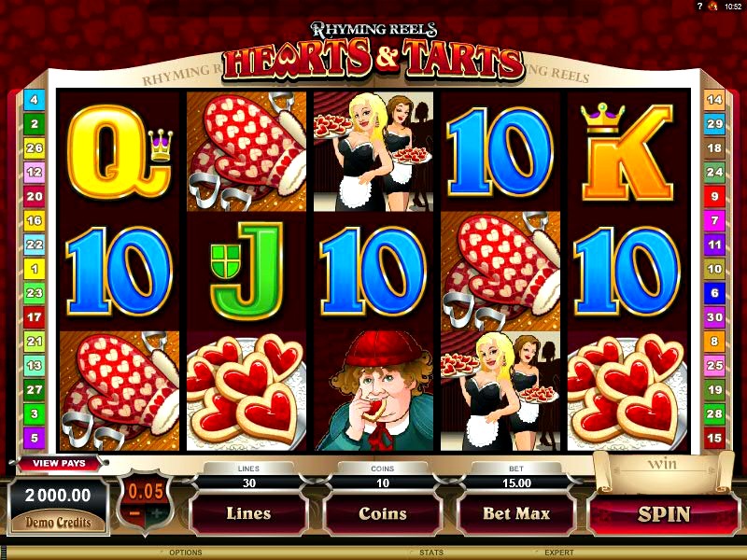Click the Bet Max button

coord(516,514)
